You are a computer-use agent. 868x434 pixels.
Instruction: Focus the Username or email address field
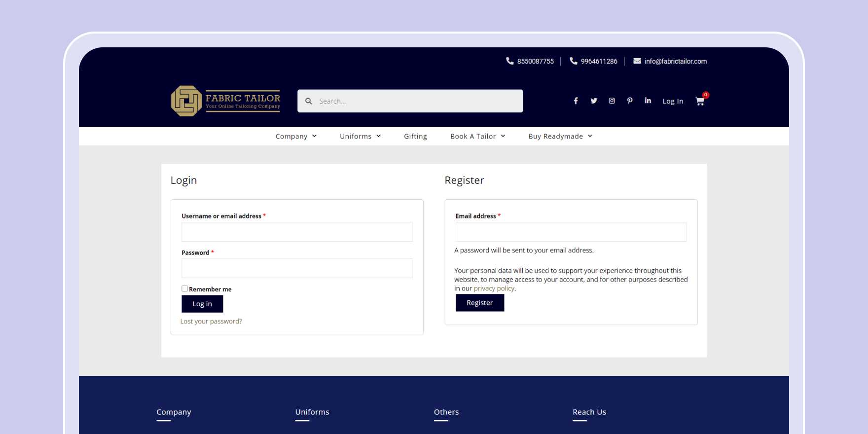297,232
